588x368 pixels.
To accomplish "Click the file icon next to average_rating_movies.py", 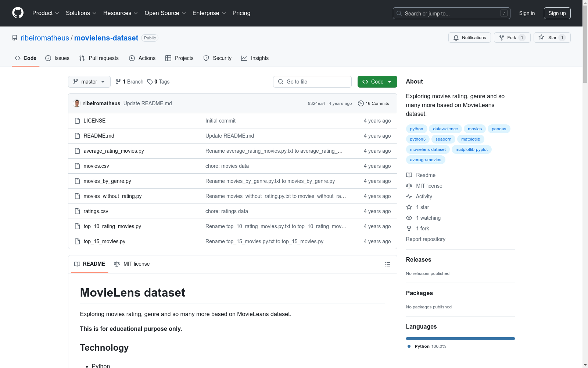I will 77,151.
